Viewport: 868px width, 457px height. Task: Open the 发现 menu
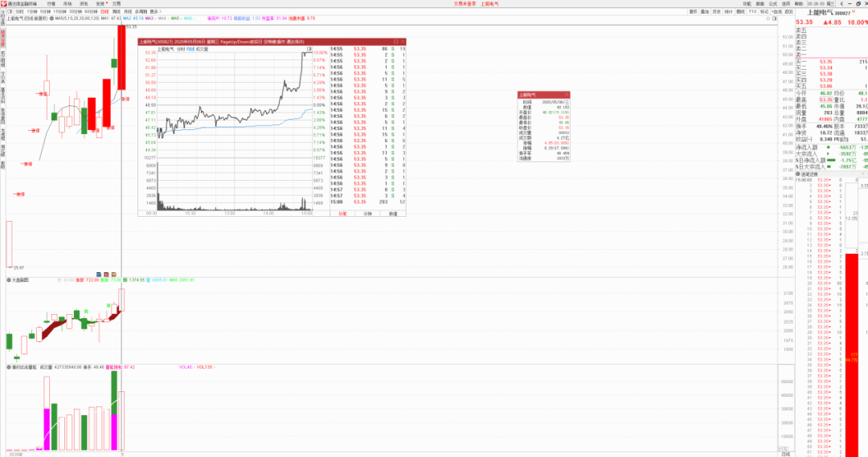click(x=100, y=3)
